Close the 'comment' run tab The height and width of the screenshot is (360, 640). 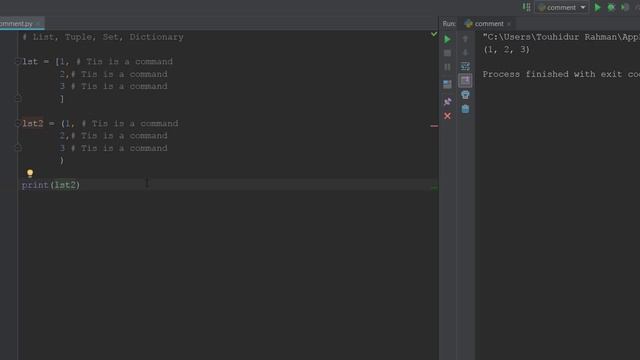pyautogui.click(x=509, y=24)
